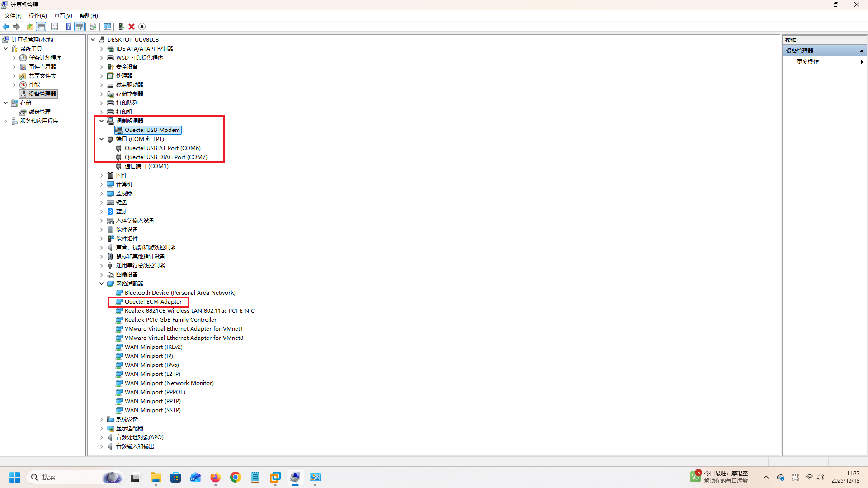Click the blue question mark help icon
This screenshot has width=868, height=488.
coord(68,27)
